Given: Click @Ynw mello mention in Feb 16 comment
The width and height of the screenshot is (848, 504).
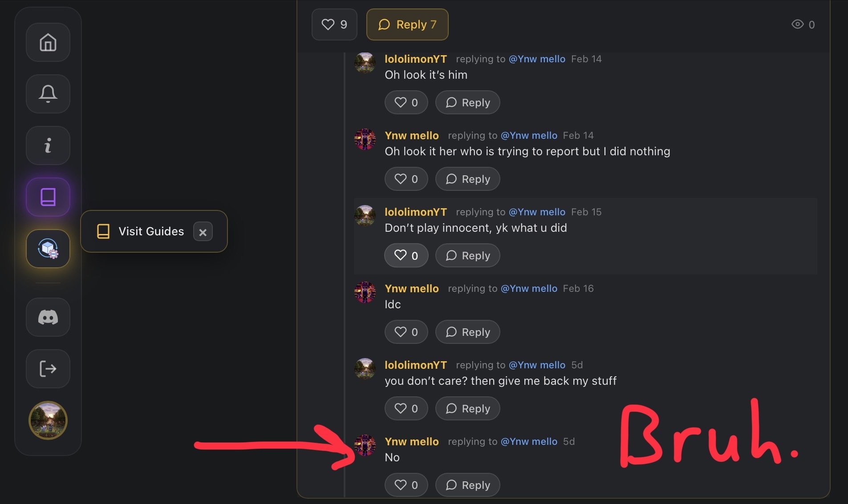Looking at the screenshot, I should (x=529, y=289).
